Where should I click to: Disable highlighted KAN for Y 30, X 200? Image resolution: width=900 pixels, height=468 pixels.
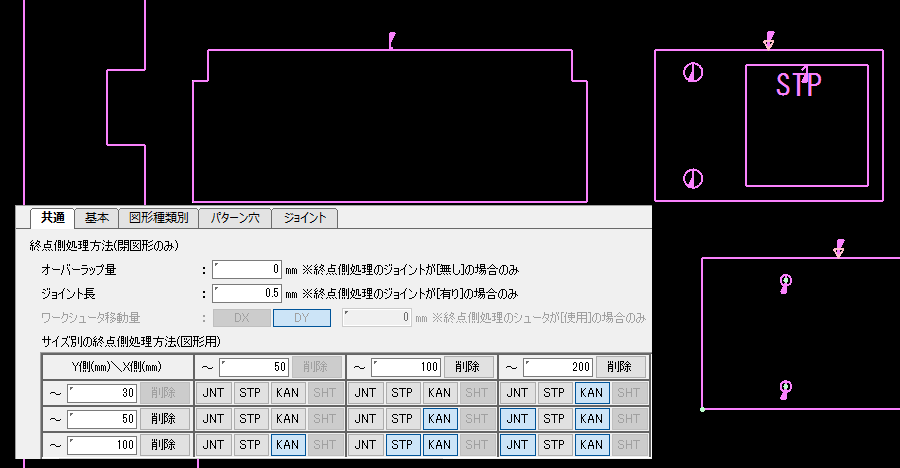click(592, 393)
